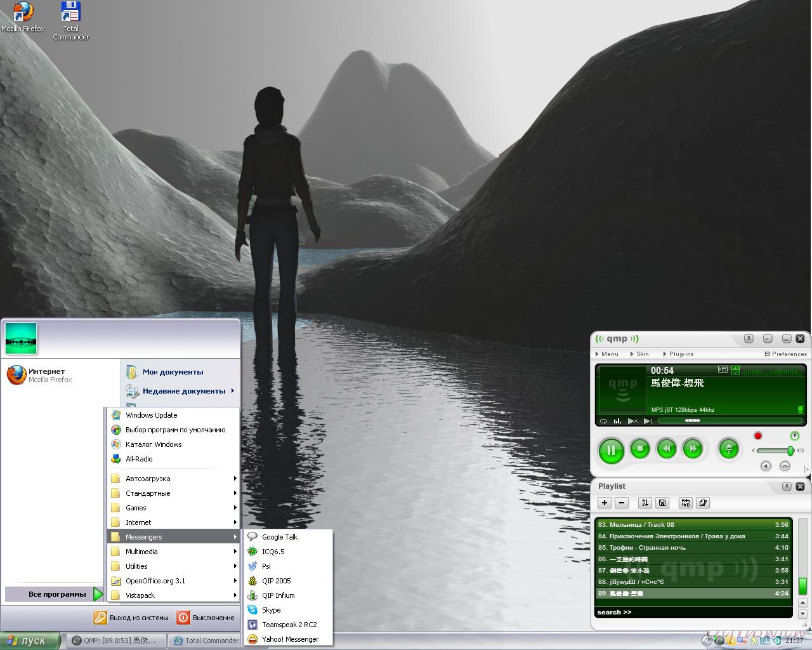812x650 pixels.
Task: Pause playback in the qmp player
Action: pyautogui.click(x=611, y=450)
